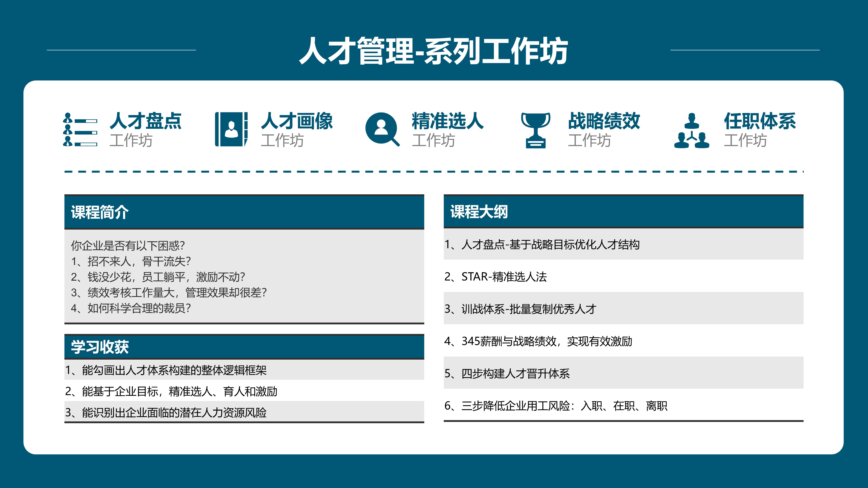Click outline item 四步构建人才晋升体系
The width and height of the screenshot is (868, 488).
(507, 373)
